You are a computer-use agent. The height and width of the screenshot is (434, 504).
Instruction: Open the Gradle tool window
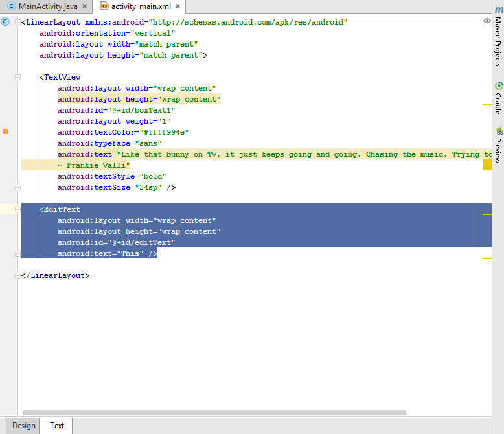tap(498, 98)
